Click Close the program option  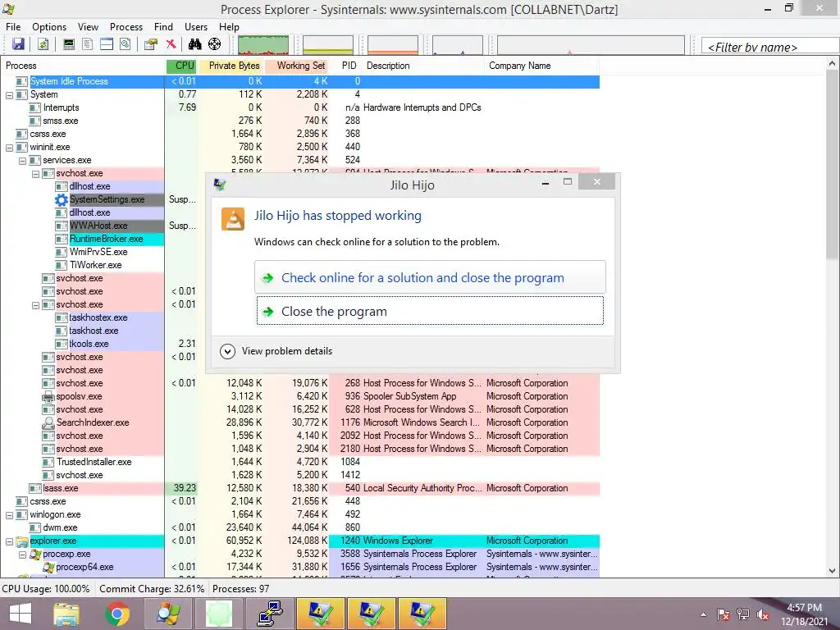430,311
